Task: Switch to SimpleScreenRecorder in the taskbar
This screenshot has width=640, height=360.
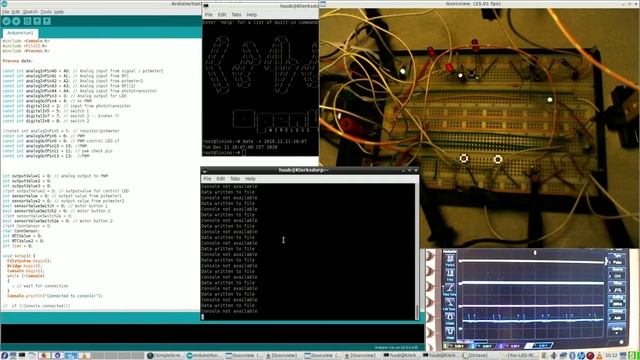Action: [x=164, y=356]
